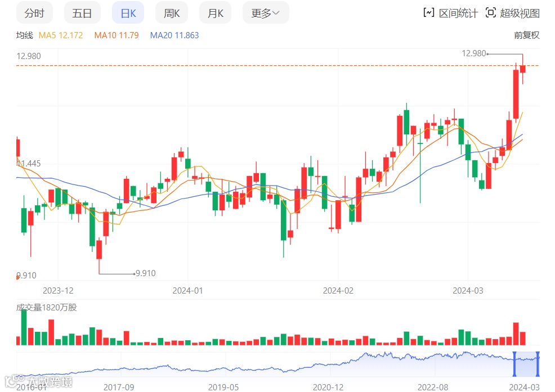This screenshot has height=392, width=555.
Task: Click the 超级视图 super view icon
Action: tap(491, 13)
